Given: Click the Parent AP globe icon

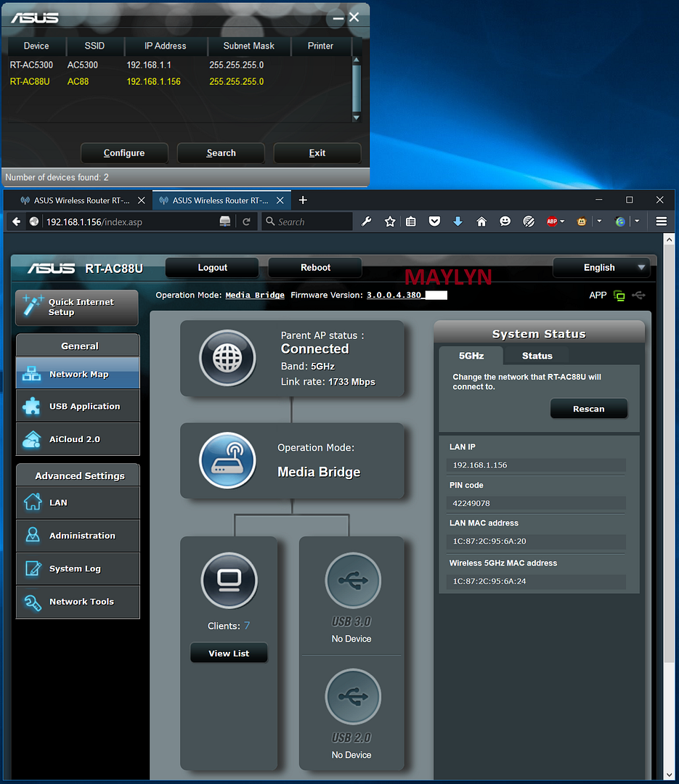Looking at the screenshot, I should click(x=227, y=358).
